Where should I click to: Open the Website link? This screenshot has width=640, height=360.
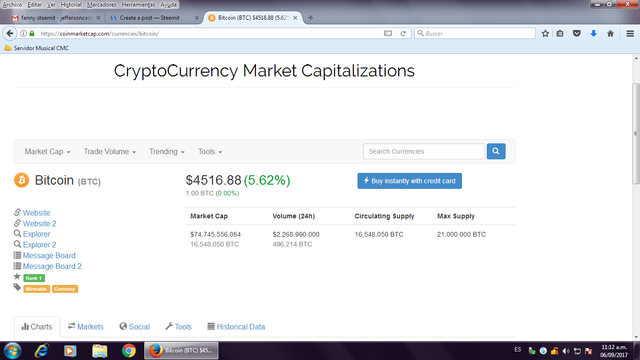pyautogui.click(x=36, y=213)
